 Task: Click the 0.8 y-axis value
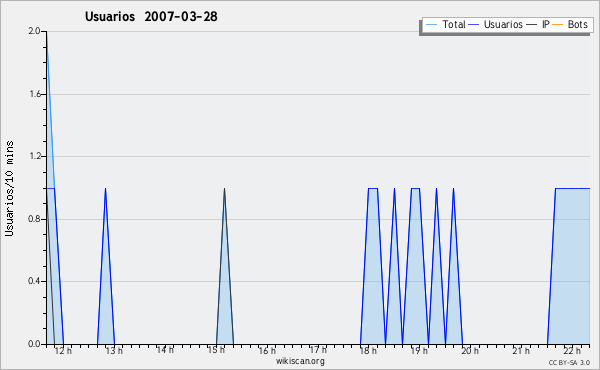(34, 219)
